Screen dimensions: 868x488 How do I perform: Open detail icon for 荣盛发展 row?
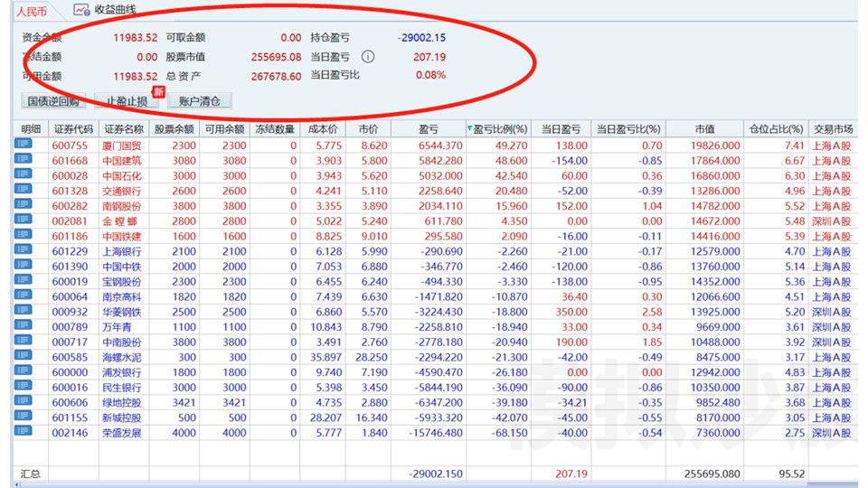24,431
